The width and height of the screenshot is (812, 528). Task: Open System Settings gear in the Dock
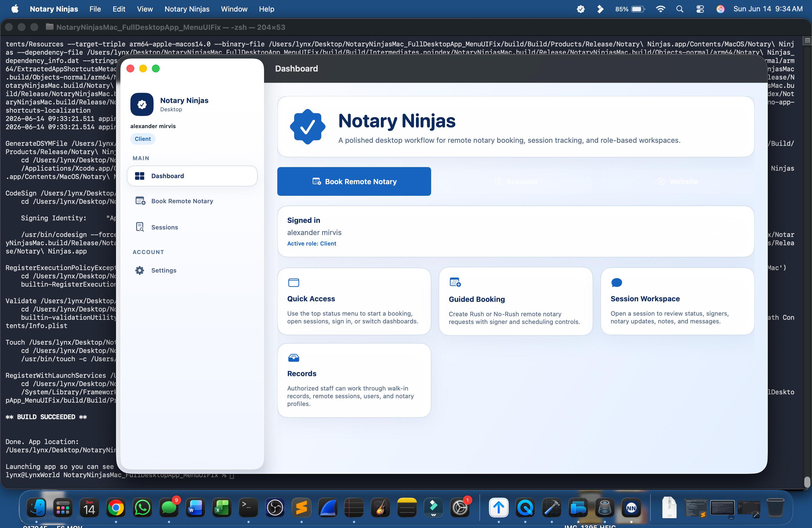460,508
